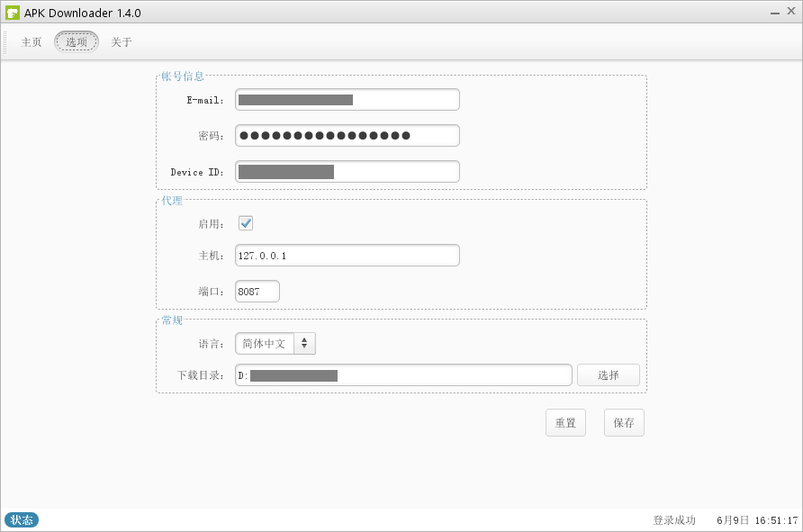Click the APK Downloader app icon in title bar
803x532 pixels.
[x=13, y=13]
